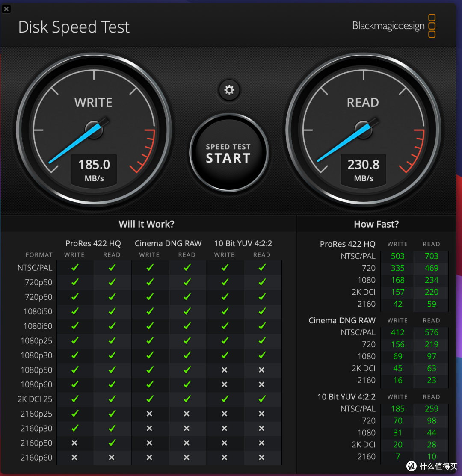This screenshot has height=476, width=462.
Task: Click 10 Bit YUV WRITE cross for 1080p50 row
Action: [224, 370]
